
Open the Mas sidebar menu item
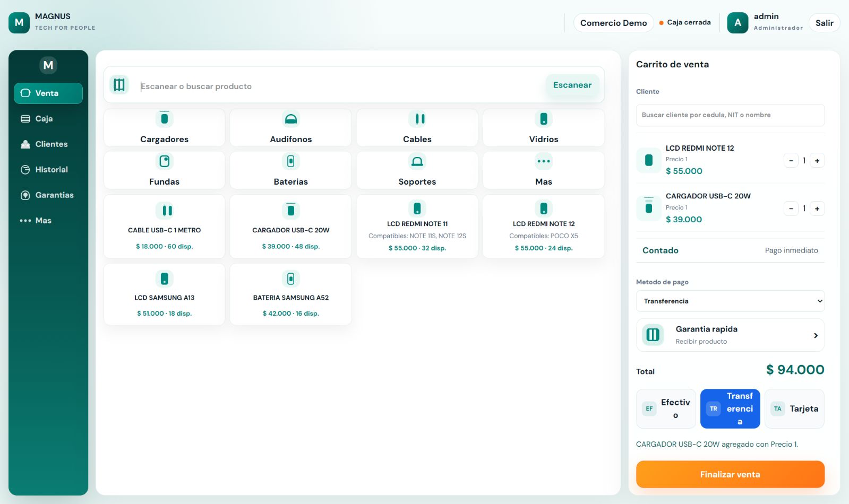[48, 221]
